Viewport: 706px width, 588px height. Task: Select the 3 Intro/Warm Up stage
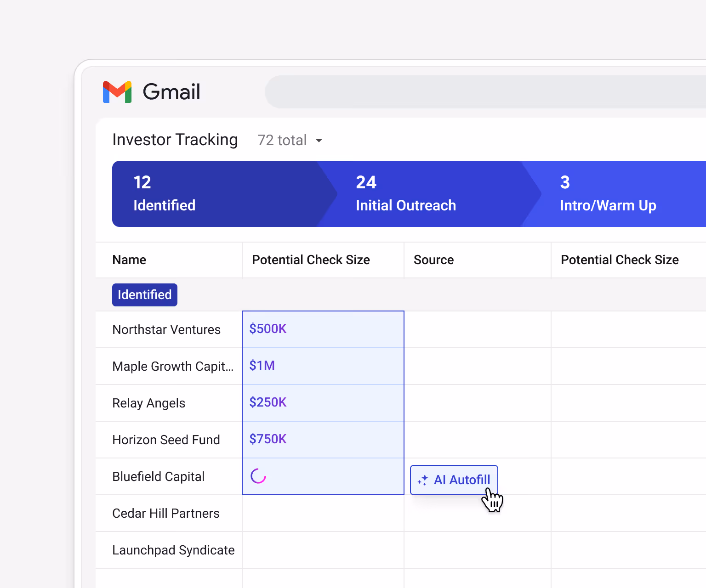click(614, 194)
